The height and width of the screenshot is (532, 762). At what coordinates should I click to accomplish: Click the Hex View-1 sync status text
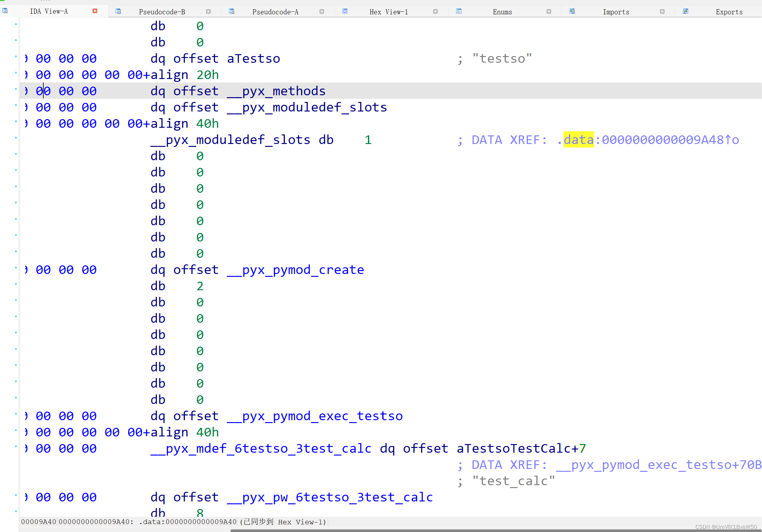(x=283, y=522)
